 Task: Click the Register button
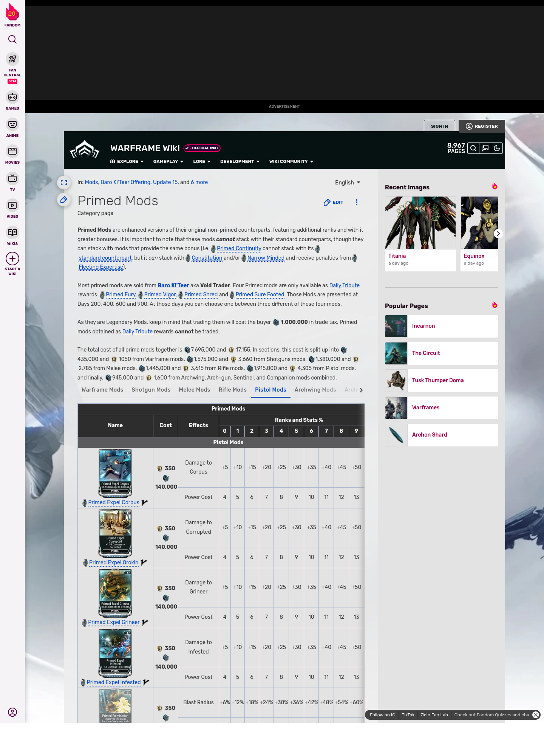pos(482,126)
